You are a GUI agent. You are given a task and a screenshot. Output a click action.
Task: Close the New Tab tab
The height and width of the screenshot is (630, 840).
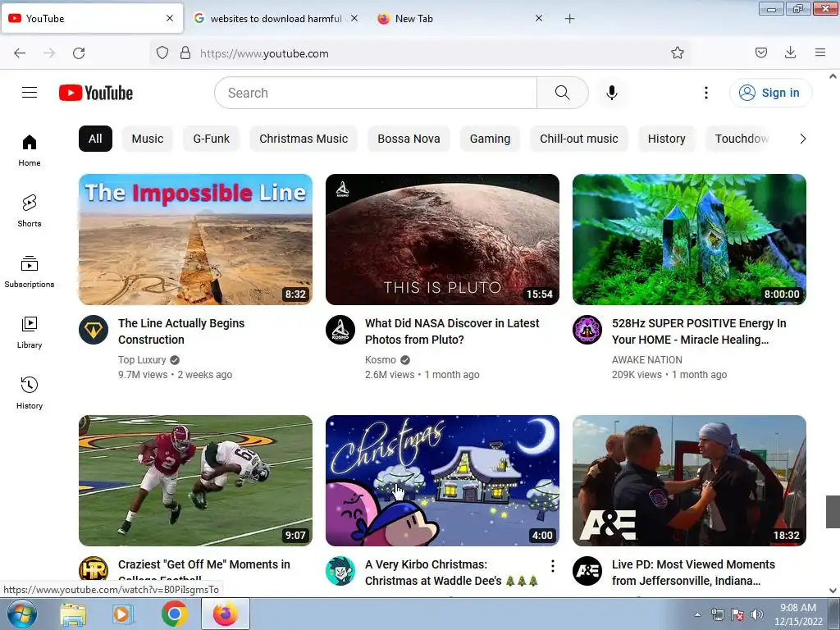click(x=539, y=18)
